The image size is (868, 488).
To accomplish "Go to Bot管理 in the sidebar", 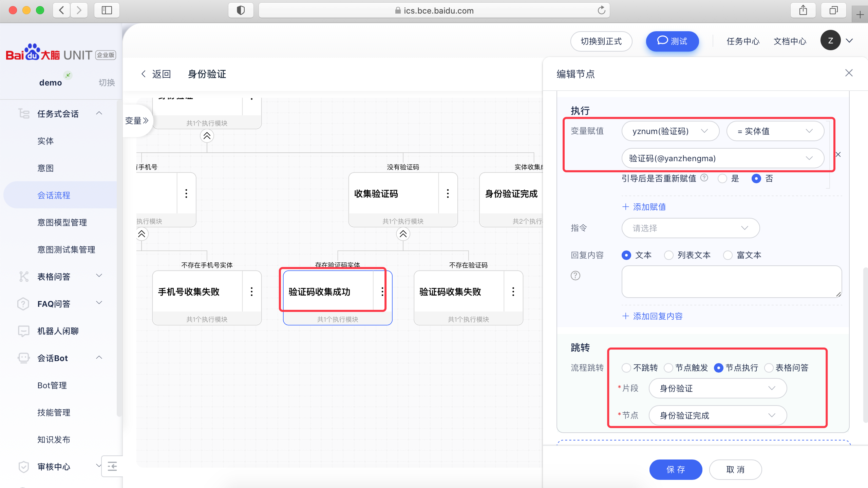I will point(52,385).
